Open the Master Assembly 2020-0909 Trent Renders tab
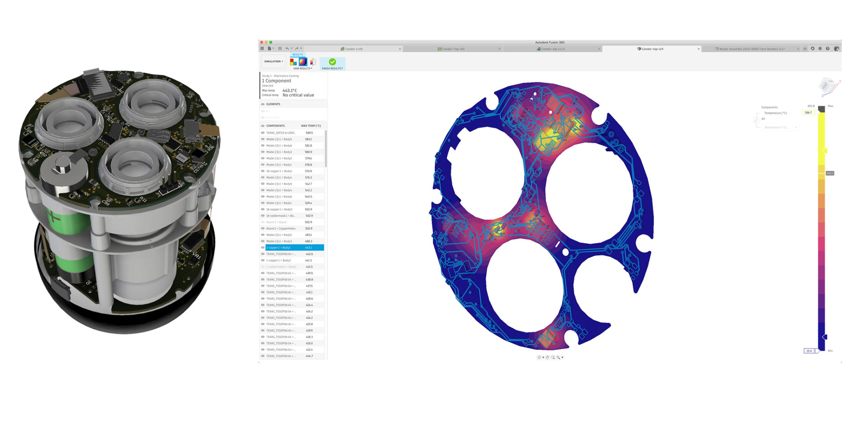The width and height of the screenshot is (868, 434). click(x=750, y=49)
